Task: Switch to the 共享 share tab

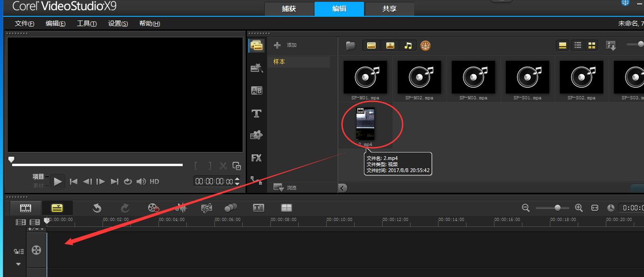Action: coord(389,9)
